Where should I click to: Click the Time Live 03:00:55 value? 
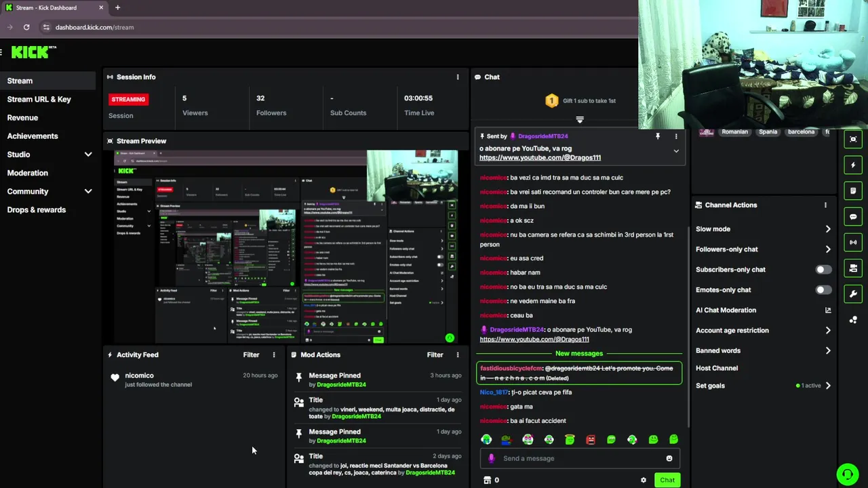tap(418, 98)
